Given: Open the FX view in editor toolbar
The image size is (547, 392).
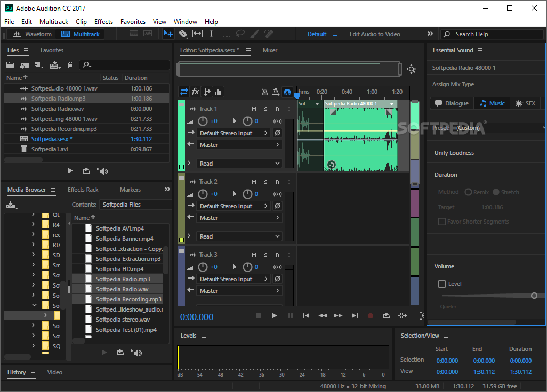Looking at the screenshot, I should [195, 92].
